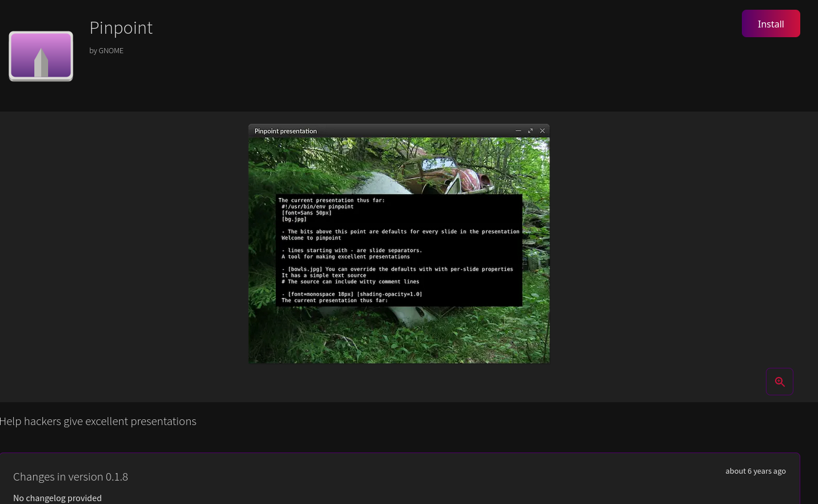The height and width of the screenshot is (504, 818).
Task: Click the close X icon in the screenshot titlebar
Action: (542, 130)
